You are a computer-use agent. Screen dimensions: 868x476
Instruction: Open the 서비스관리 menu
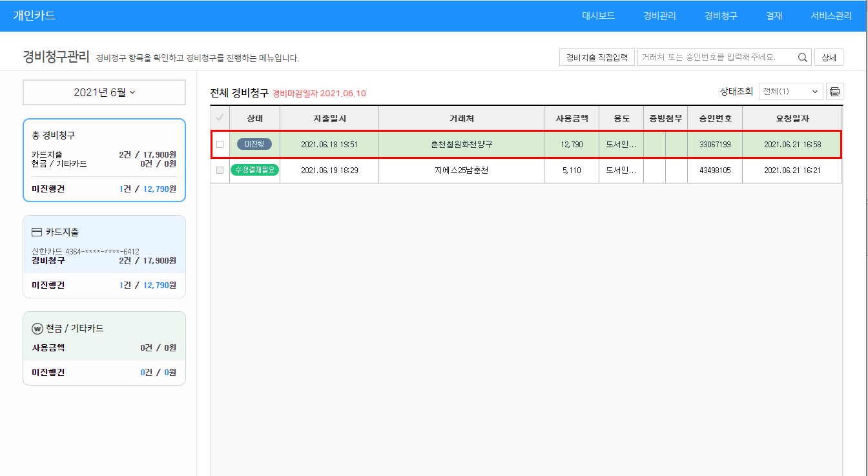pyautogui.click(x=831, y=16)
